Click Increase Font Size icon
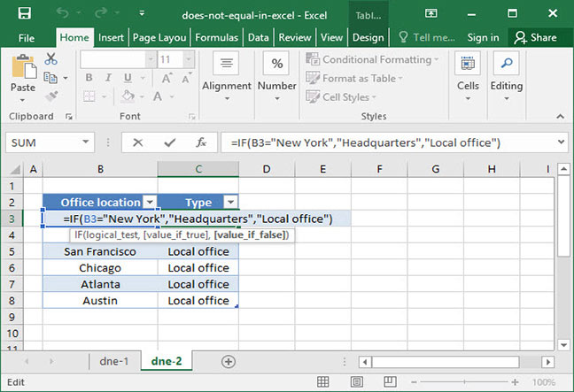Image resolution: width=574 pixels, height=392 pixels. (x=167, y=78)
